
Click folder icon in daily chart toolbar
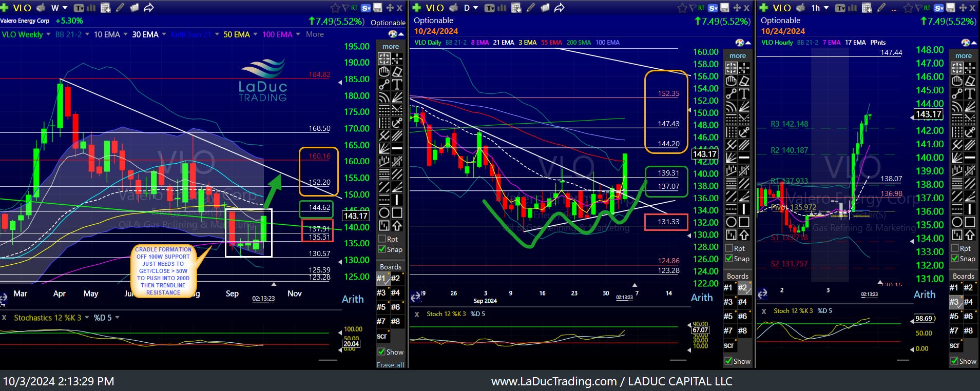pos(545,8)
